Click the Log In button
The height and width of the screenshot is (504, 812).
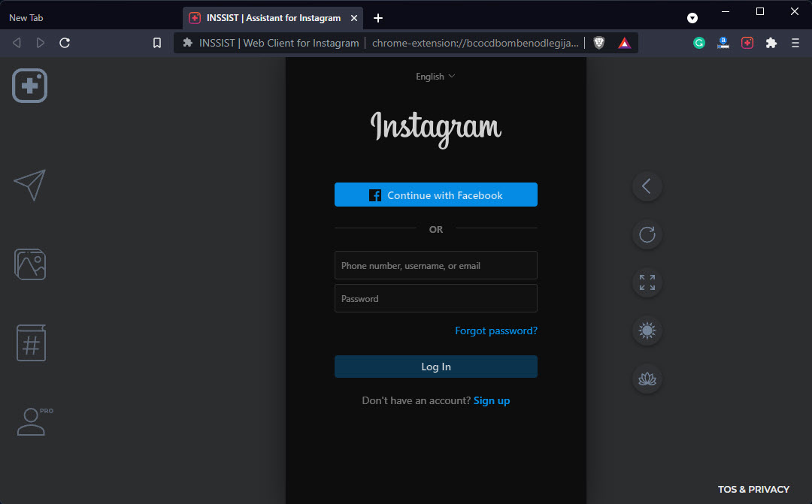pos(436,367)
